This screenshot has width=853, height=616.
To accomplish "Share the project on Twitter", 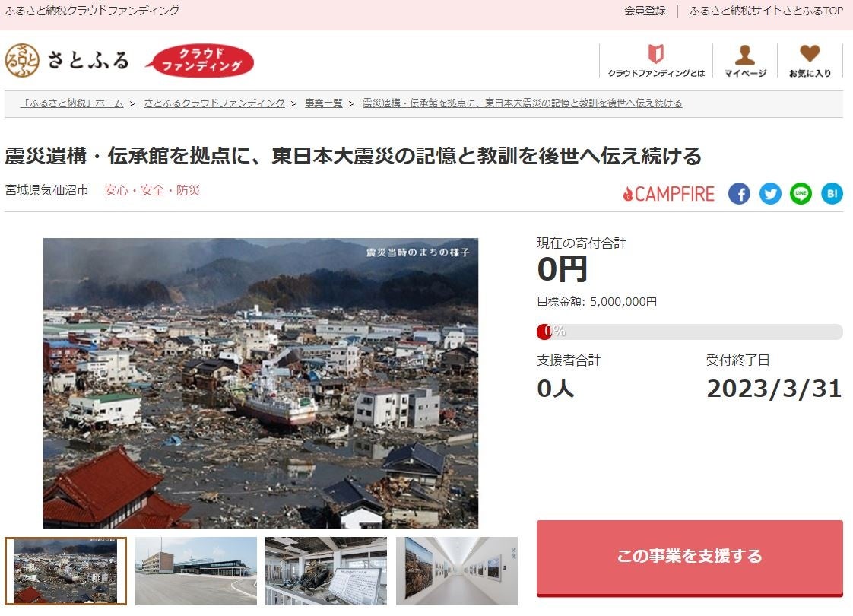I will tap(770, 194).
